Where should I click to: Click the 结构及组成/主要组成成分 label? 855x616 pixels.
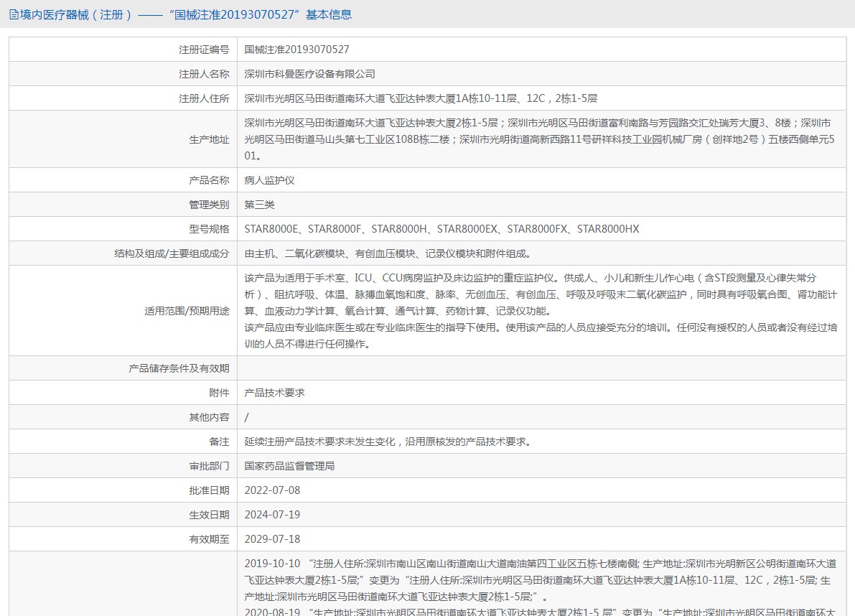pyautogui.click(x=172, y=253)
